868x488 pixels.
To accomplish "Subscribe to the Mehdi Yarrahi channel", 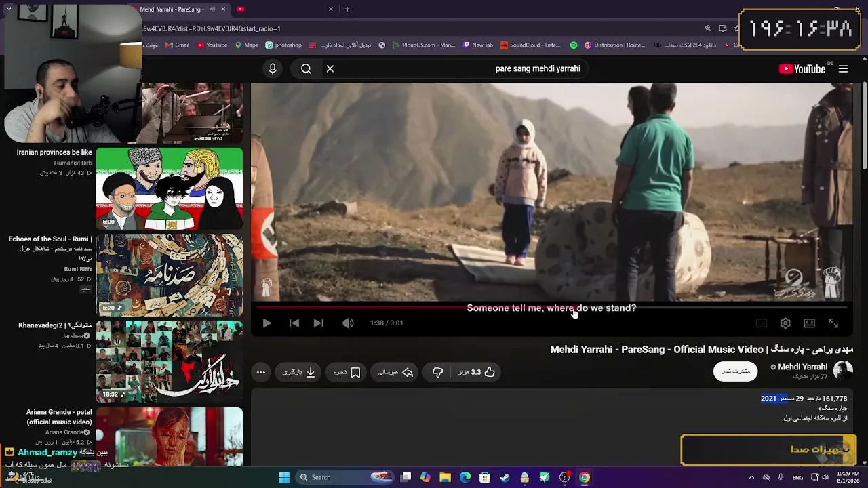I will (735, 371).
